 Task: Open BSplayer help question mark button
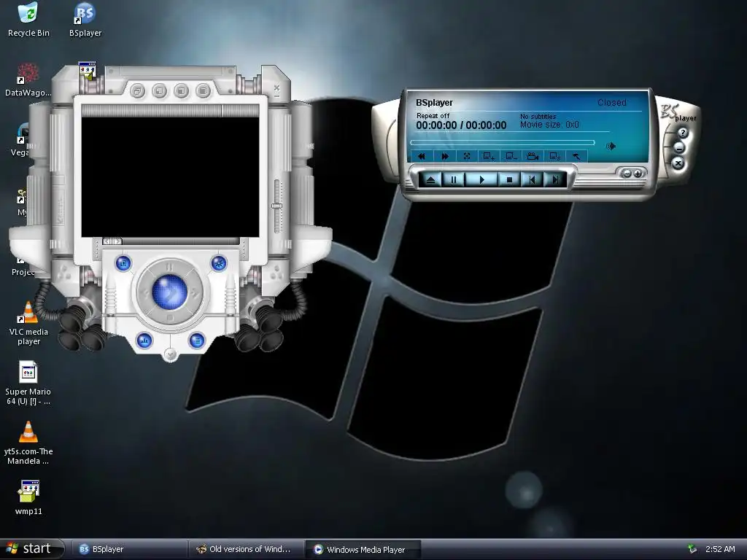683,133
